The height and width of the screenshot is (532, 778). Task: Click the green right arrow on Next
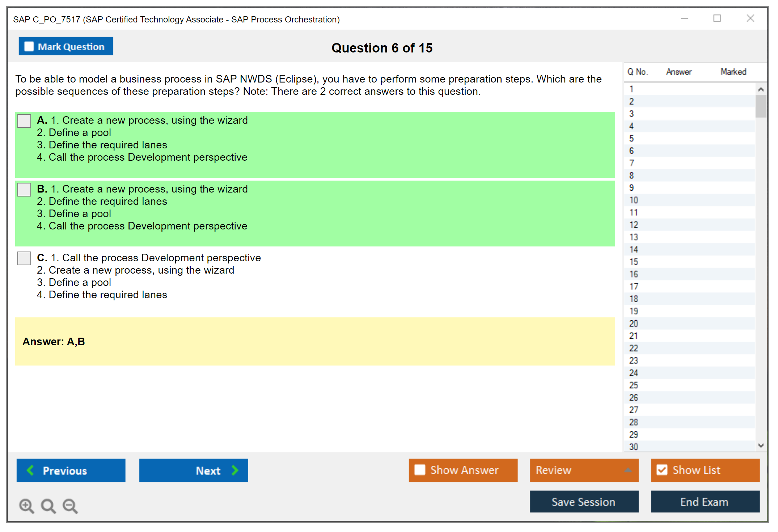pos(235,470)
